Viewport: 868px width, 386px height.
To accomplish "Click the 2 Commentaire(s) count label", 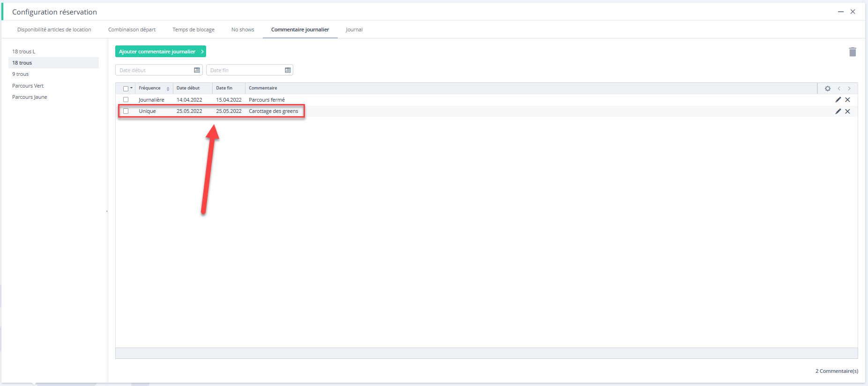I will tap(837, 371).
